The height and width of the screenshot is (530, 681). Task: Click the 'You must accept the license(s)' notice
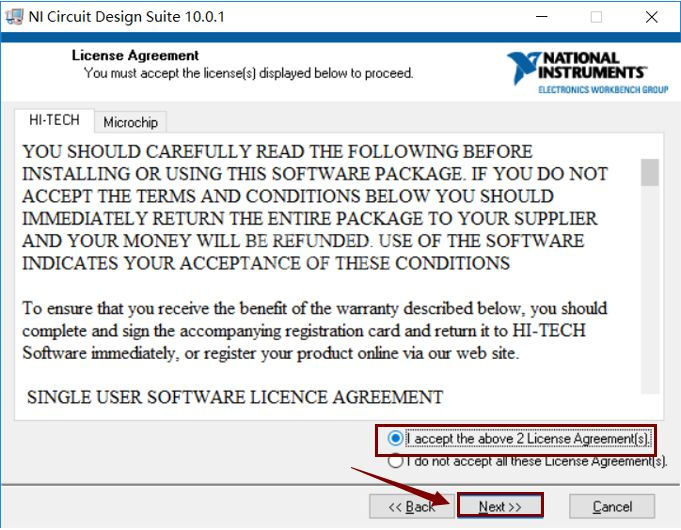(248, 73)
